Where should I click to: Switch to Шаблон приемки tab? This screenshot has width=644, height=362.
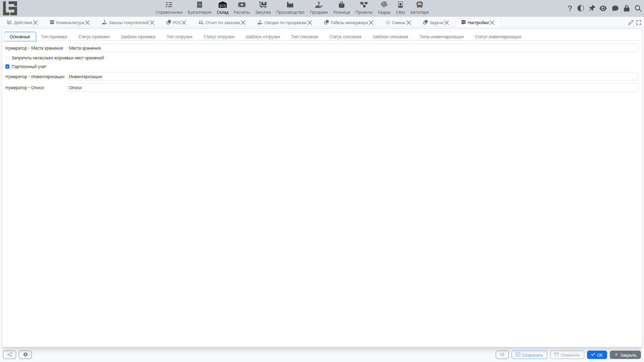click(x=138, y=37)
